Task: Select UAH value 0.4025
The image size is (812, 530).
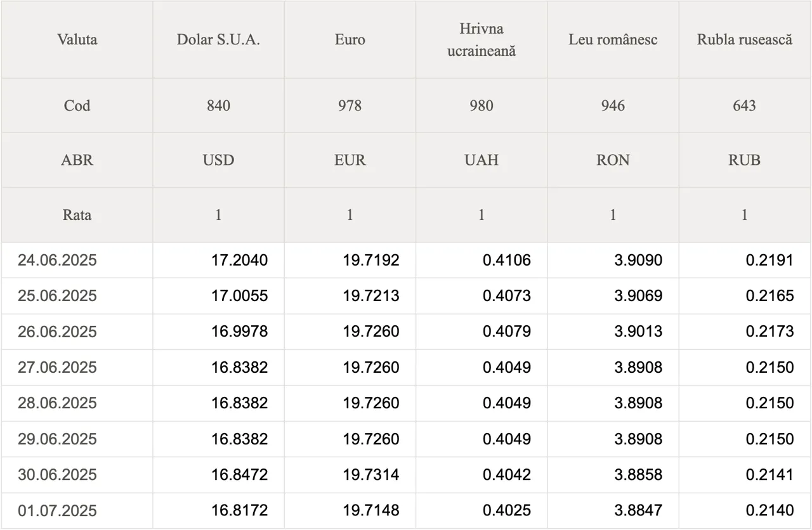Action: (506, 510)
